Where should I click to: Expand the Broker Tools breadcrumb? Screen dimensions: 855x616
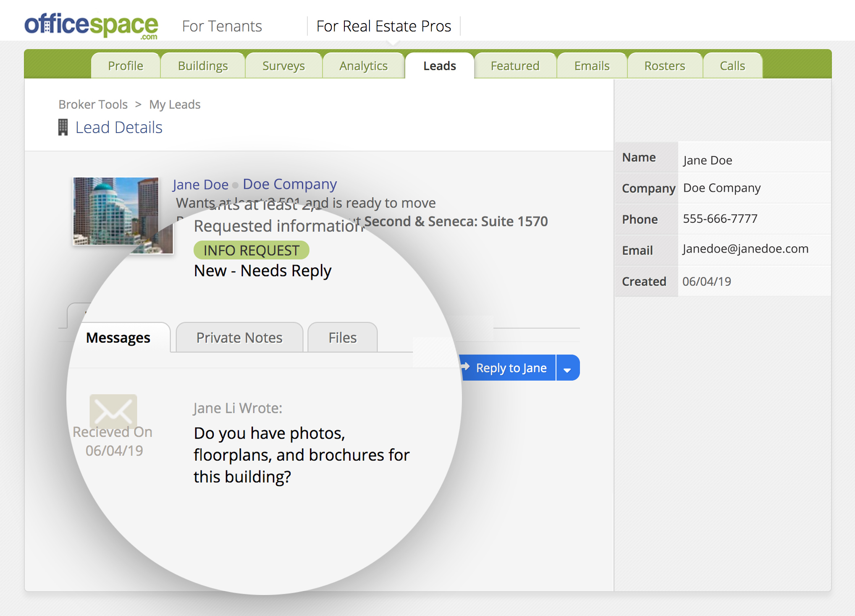pos(93,104)
